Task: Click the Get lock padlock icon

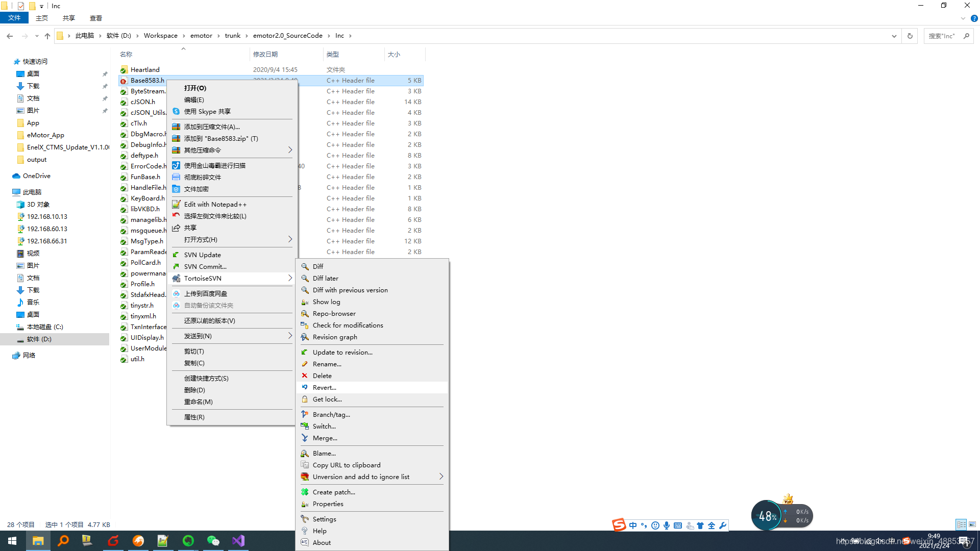Action: (x=305, y=399)
